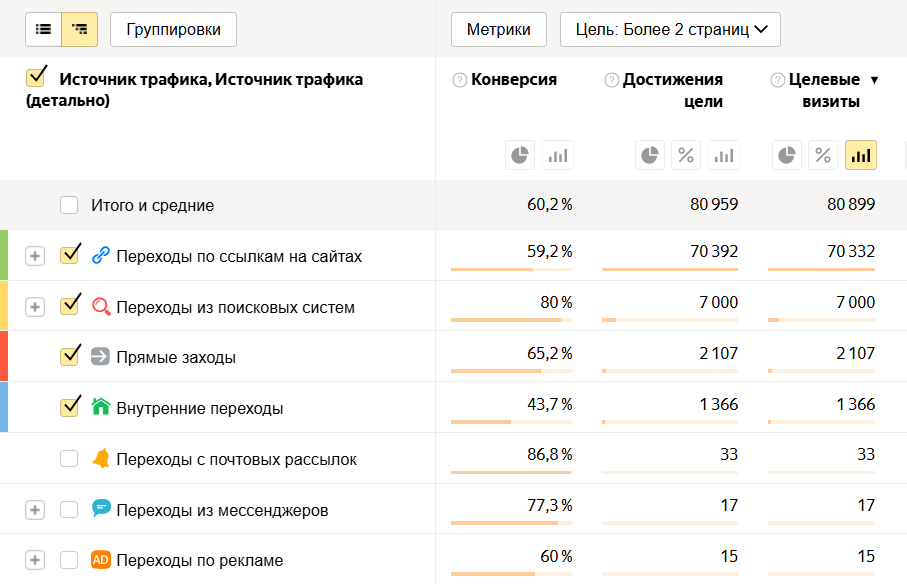Expand Переходы из мессенджеров row
This screenshot has width=907, height=584.
click(35, 510)
